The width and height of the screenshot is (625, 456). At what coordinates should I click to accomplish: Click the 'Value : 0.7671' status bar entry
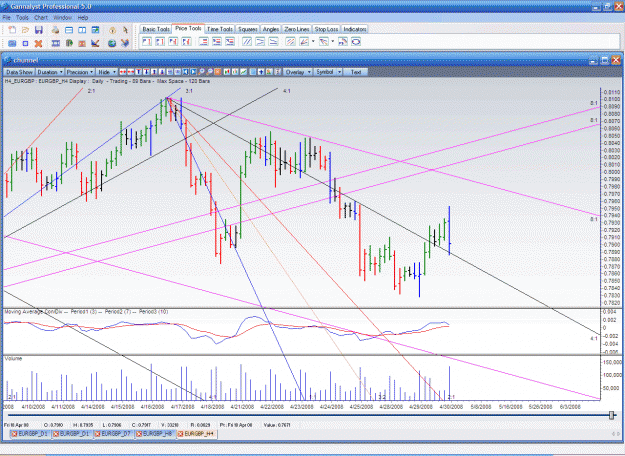click(277, 425)
